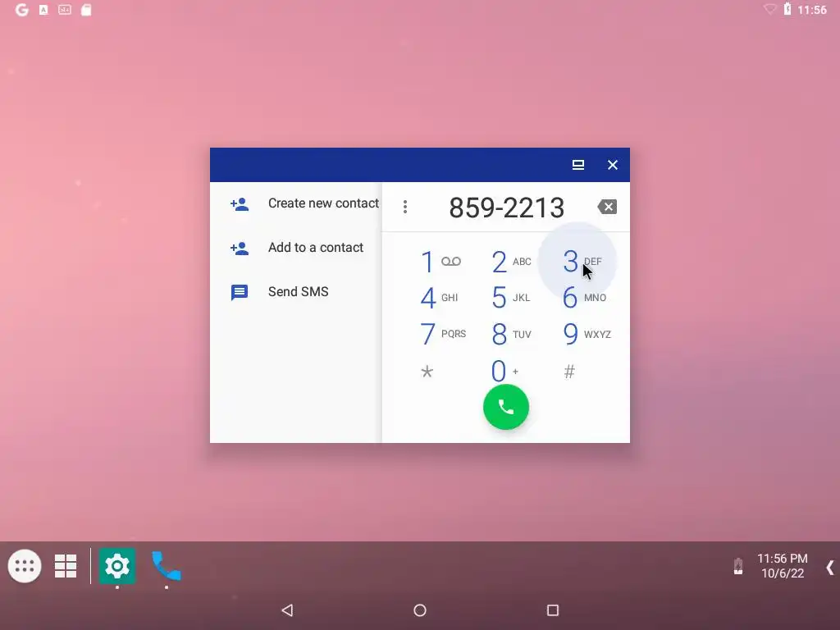Tap the 8 TUV key

click(x=511, y=334)
